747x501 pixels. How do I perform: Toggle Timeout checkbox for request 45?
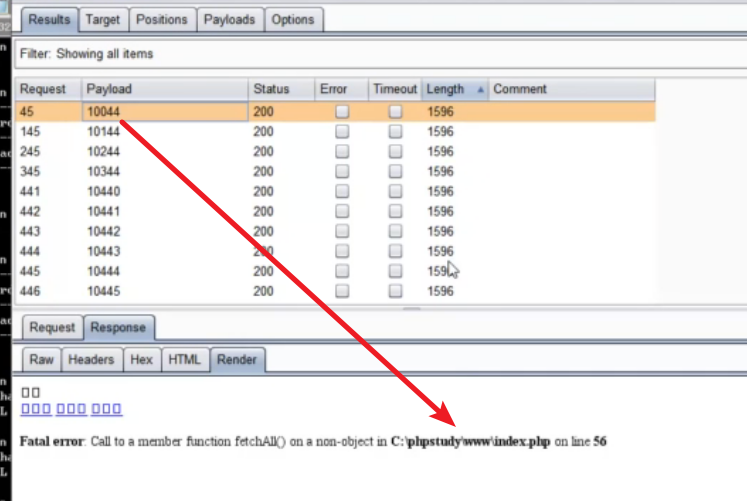(x=395, y=111)
